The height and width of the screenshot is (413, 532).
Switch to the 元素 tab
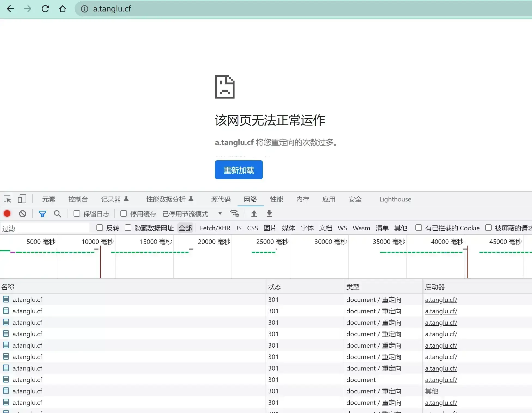(x=49, y=199)
